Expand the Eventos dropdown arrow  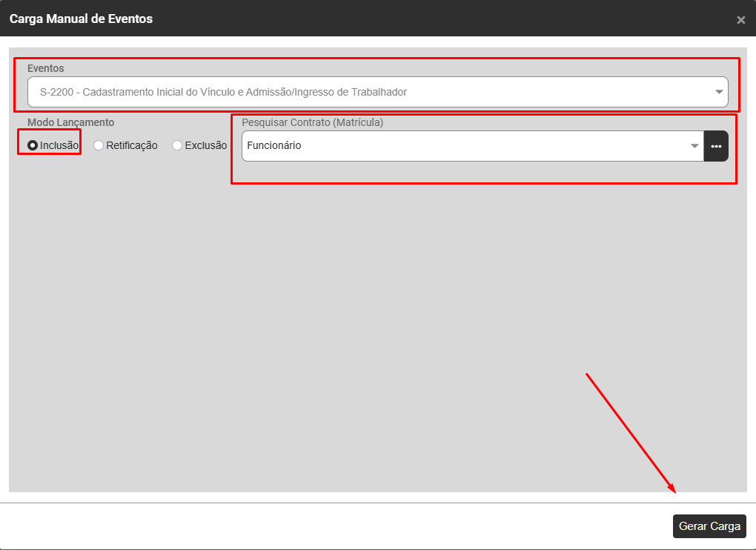[x=718, y=92]
